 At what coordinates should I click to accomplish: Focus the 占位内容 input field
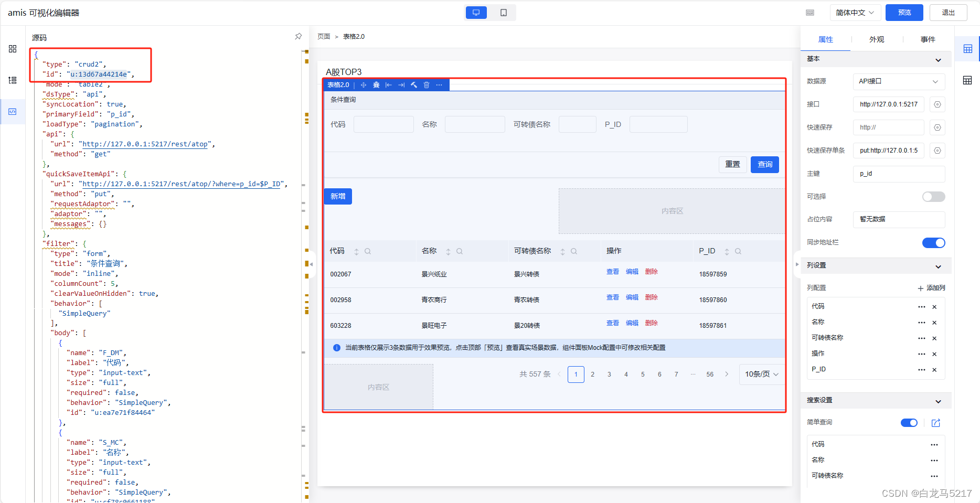[x=899, y=219]
